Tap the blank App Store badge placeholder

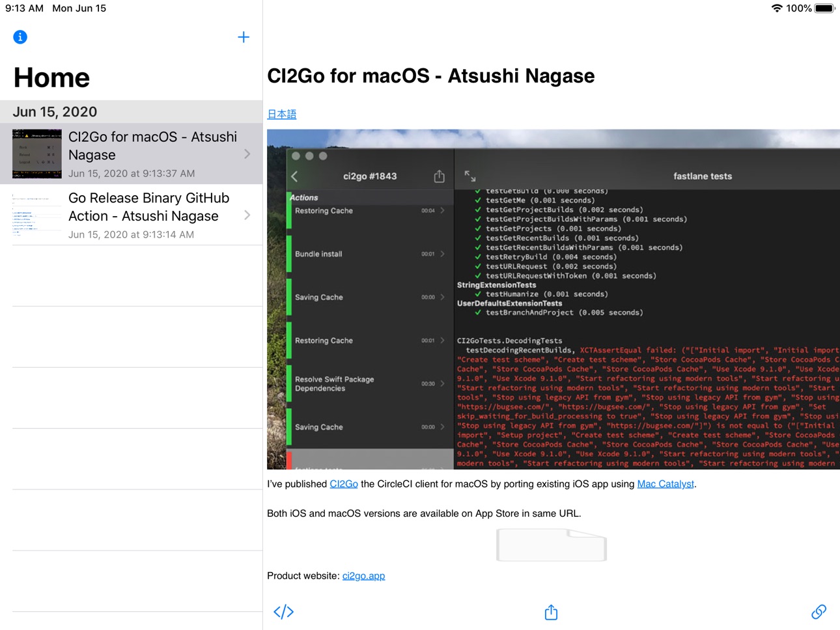(552, 545)
